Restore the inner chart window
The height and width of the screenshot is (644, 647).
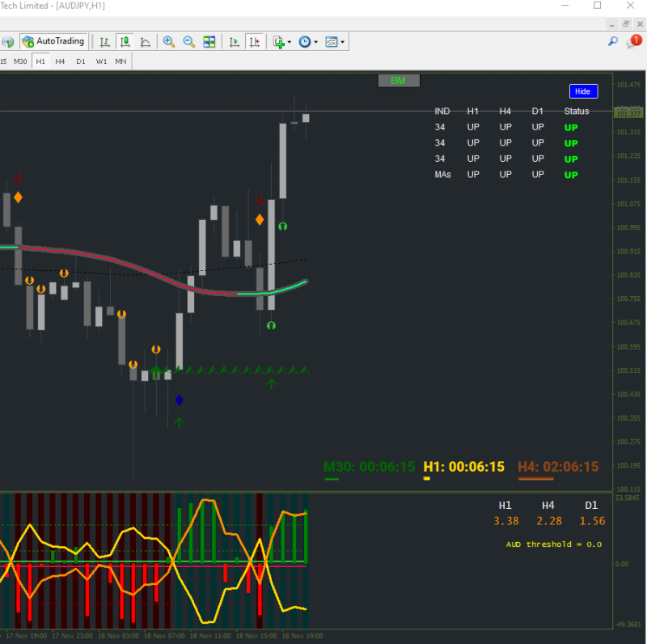pyautogui.click(x=626, y=24)
